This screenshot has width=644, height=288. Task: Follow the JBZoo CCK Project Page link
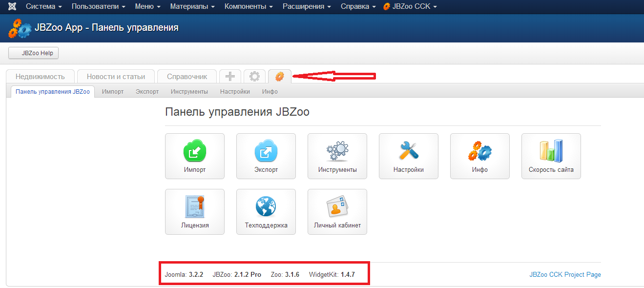(565, 275)
